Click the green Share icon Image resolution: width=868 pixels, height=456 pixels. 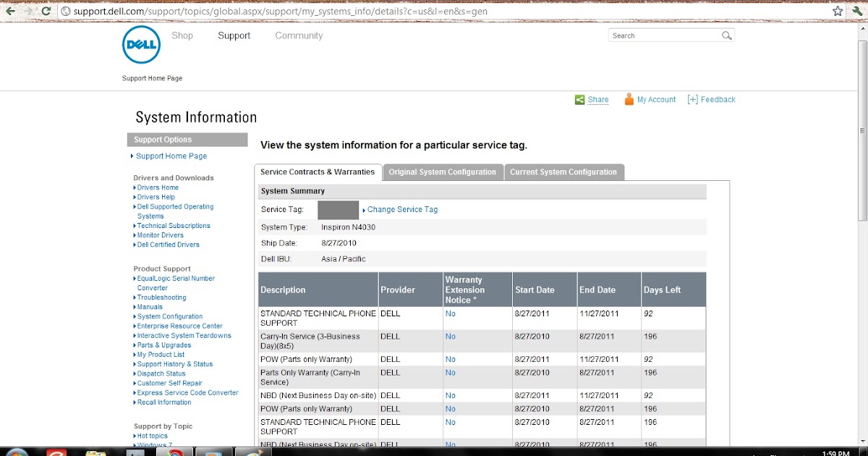tap(579, 100)
